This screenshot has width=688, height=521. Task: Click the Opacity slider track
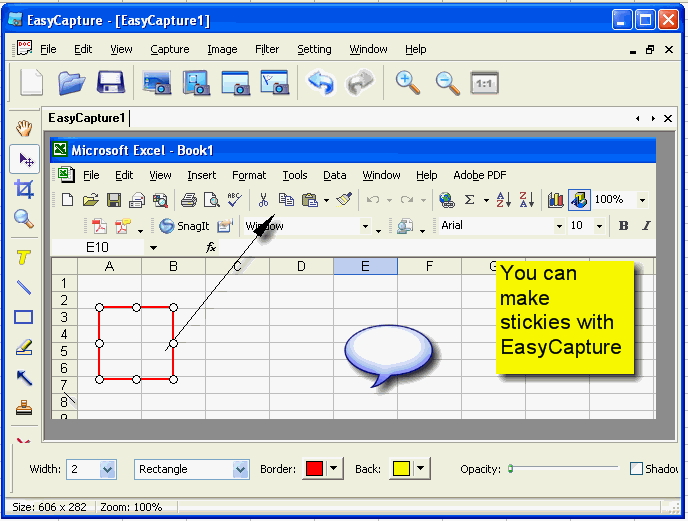pyautogui.click(x=563, y=468)
